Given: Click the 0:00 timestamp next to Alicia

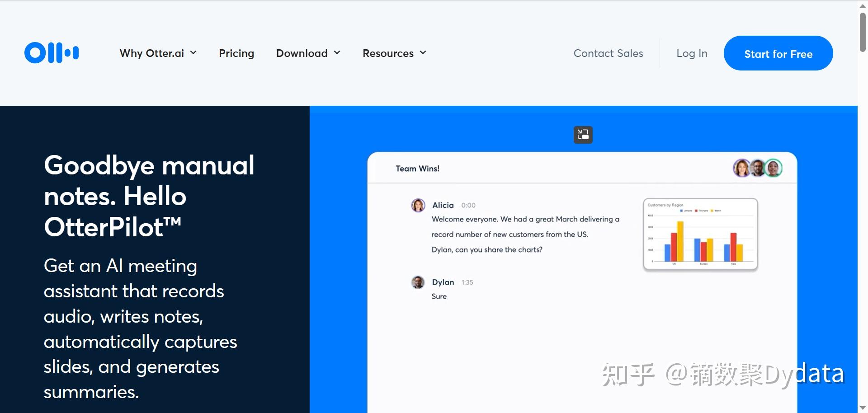Looking at the screenshot, I should pyautogui.click(x=468, y=205).
